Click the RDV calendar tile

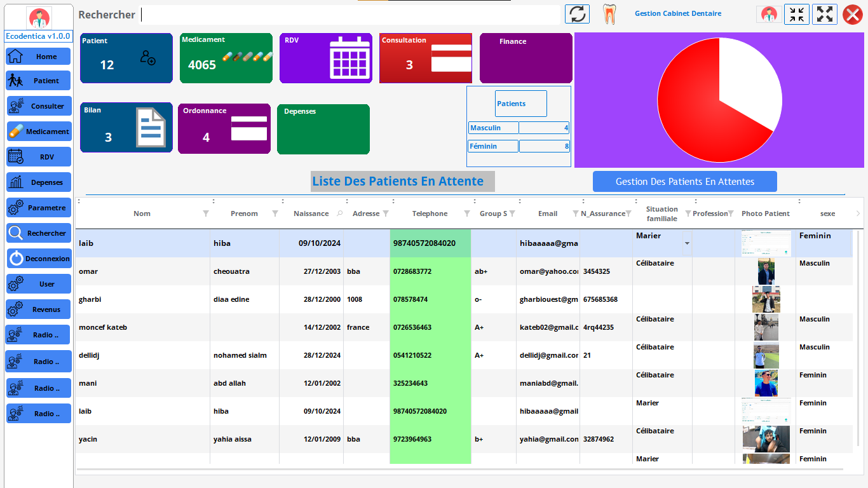[325, 58]
